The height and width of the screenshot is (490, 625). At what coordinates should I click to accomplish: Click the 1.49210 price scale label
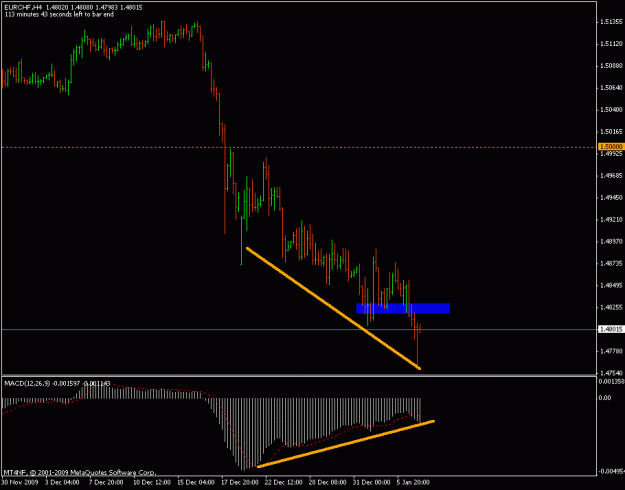point(610,219)
